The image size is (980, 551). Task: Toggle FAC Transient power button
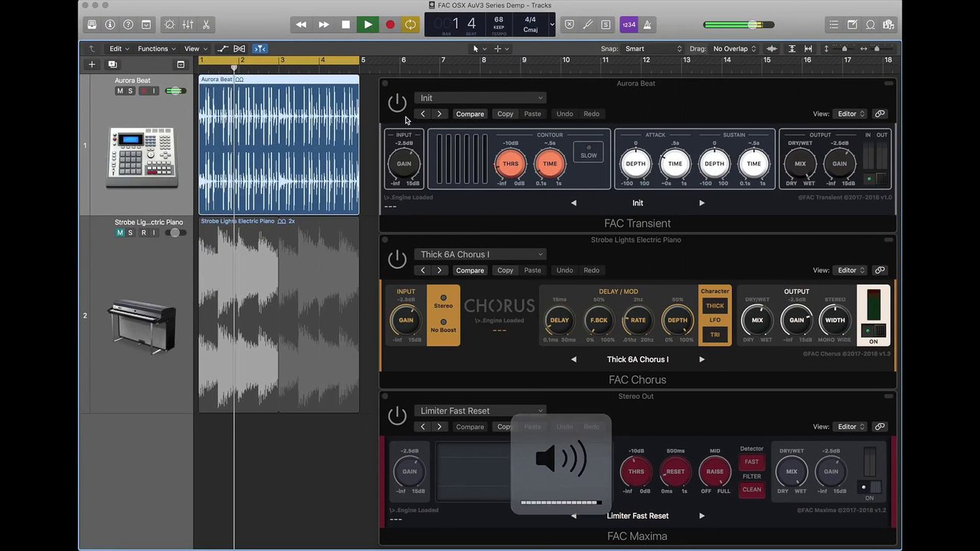(397, 103)
